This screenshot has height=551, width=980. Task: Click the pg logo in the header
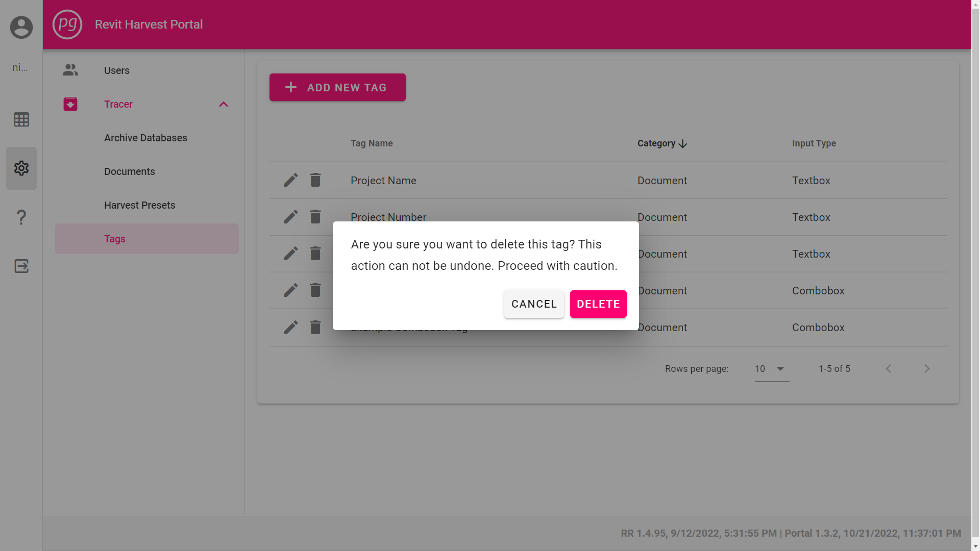67,24
